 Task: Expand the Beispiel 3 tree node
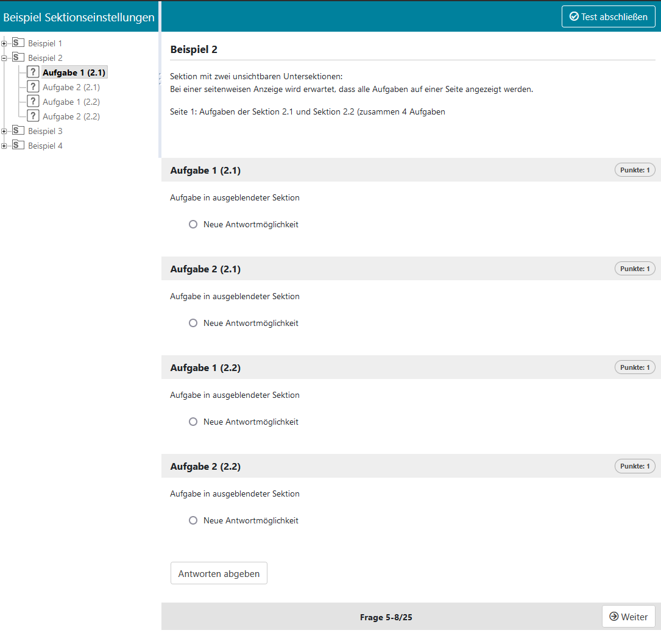[4, 131]
